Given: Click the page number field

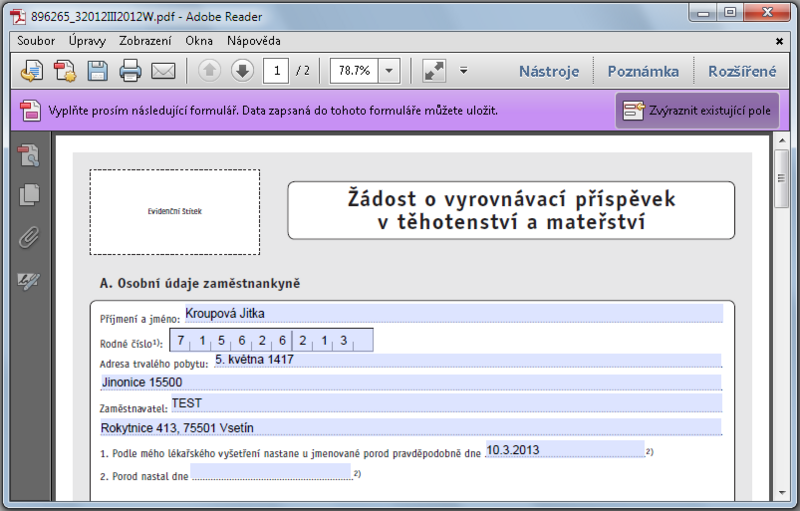Looking at the screenshot, I should click(276, 71).
